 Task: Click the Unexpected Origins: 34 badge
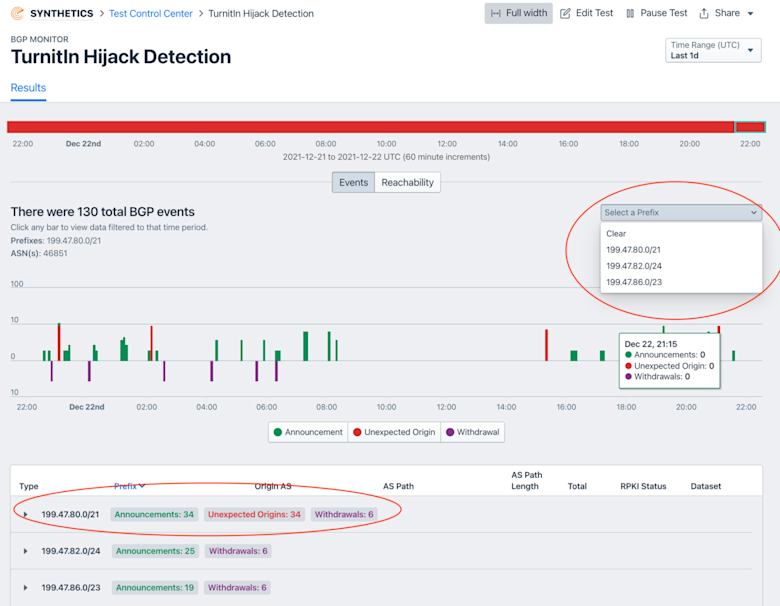[x=254, y=514]
